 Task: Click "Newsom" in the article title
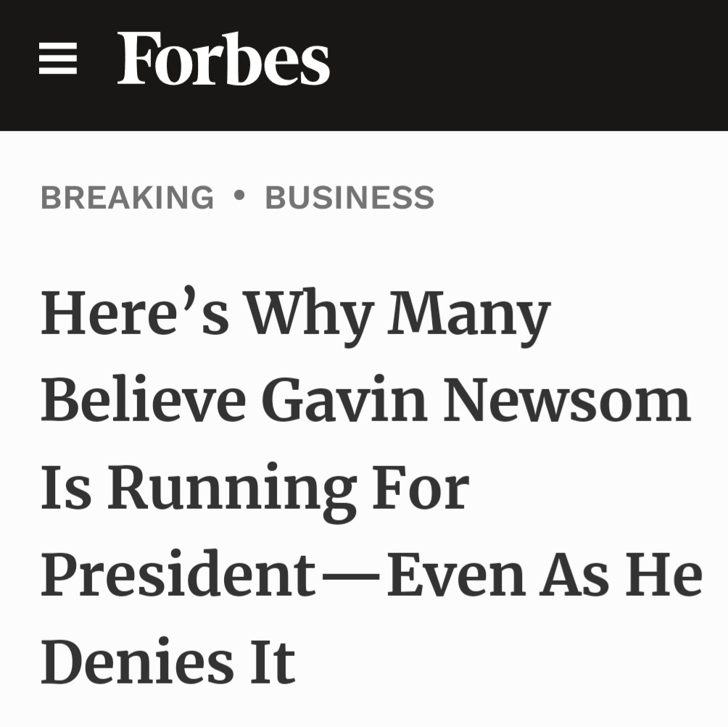pos(567,401)
